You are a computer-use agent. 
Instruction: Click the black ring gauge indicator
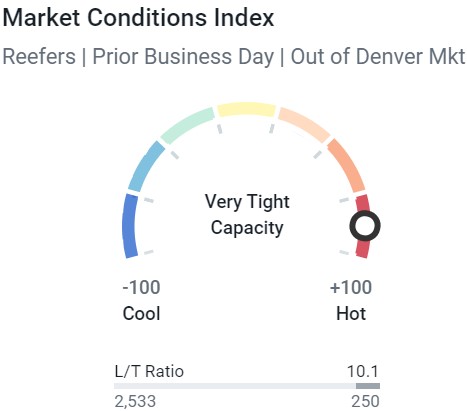point(365,226)
